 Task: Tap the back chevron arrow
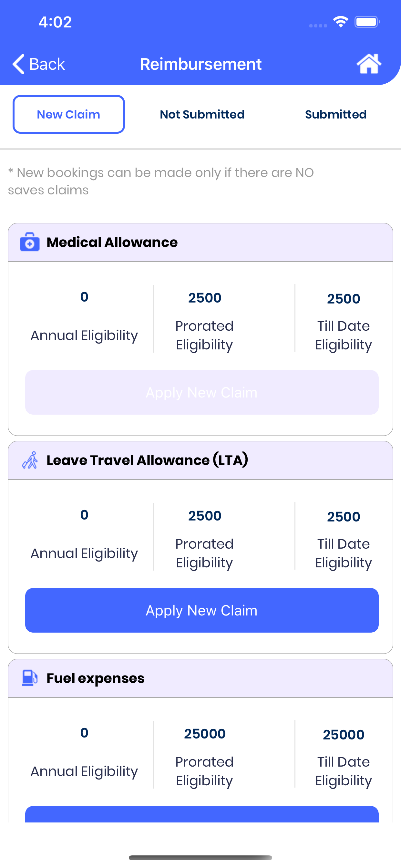(x=19, y=64)
